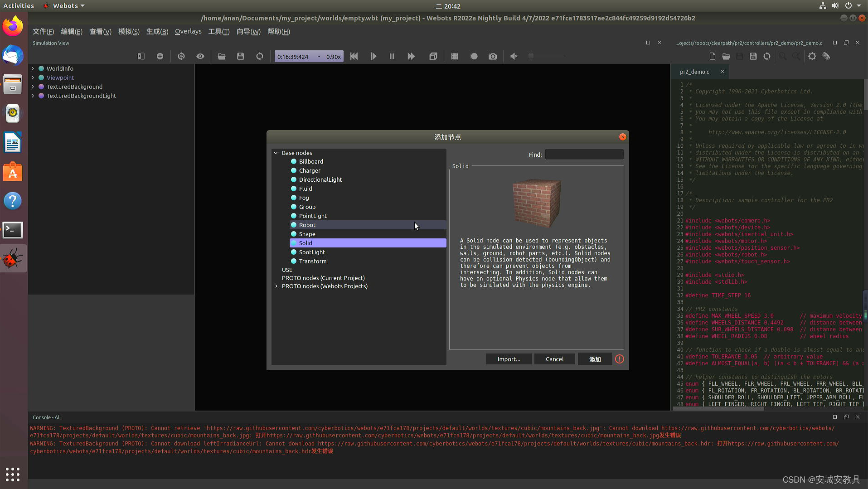Select the Charger node
This screenshot has height=489, width=868.
point(368,170)
